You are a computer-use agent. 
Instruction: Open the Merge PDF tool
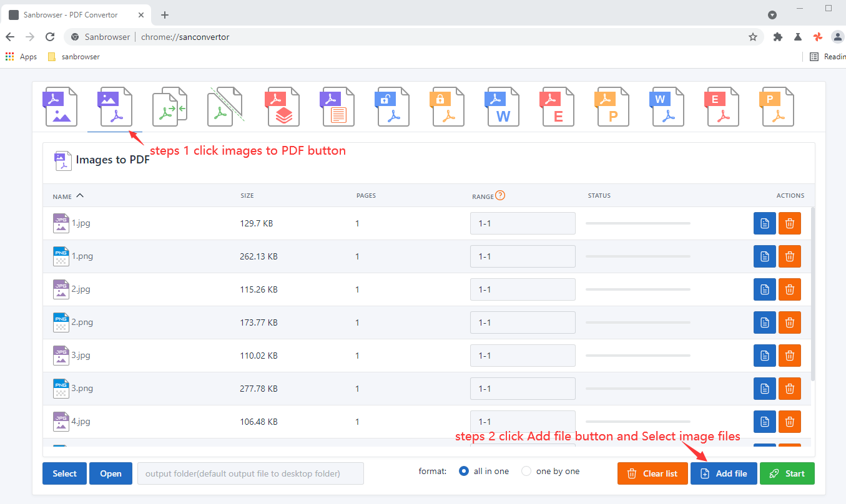[x=170, y=106]
